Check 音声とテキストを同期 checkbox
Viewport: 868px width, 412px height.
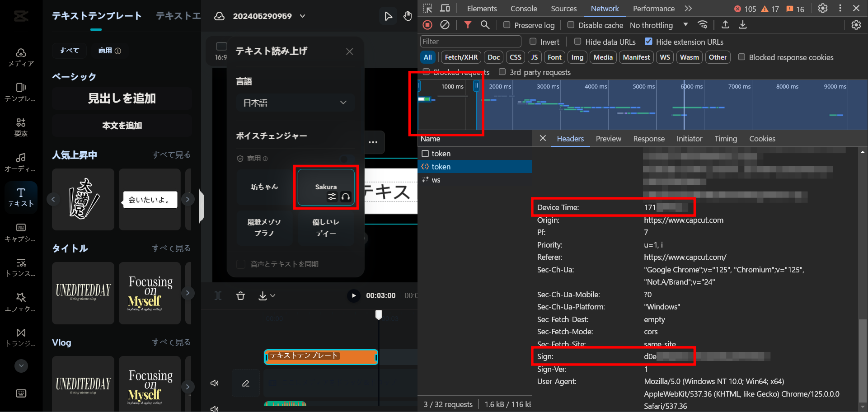point(241,264)
